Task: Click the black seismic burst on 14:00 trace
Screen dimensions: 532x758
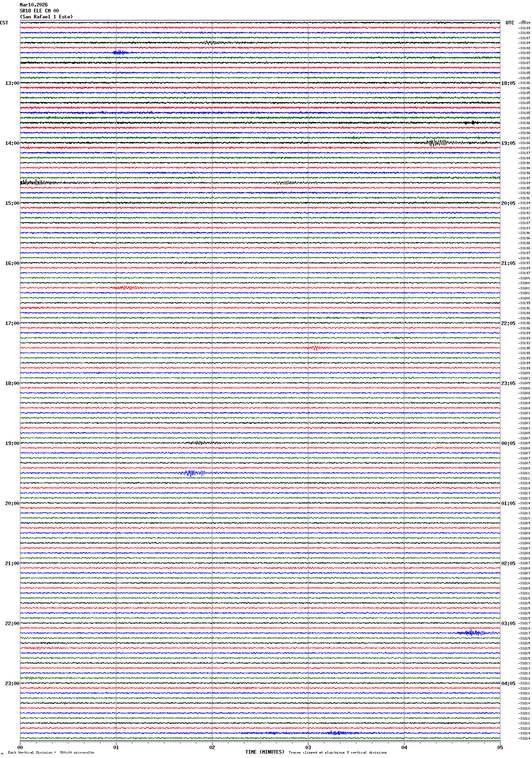Action: click(x=437, y=142)
